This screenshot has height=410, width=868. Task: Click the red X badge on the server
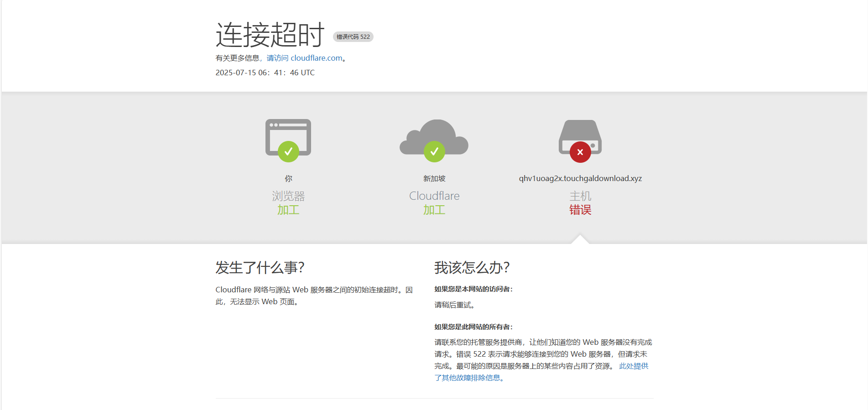click(x=580, y=152)
